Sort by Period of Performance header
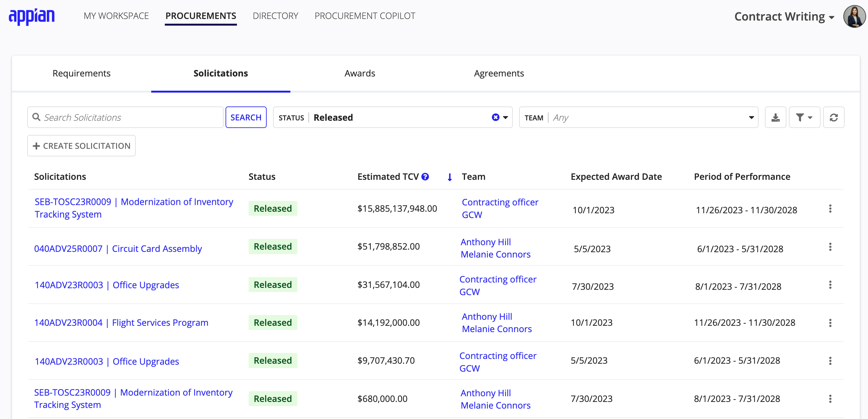 (742, 176)
